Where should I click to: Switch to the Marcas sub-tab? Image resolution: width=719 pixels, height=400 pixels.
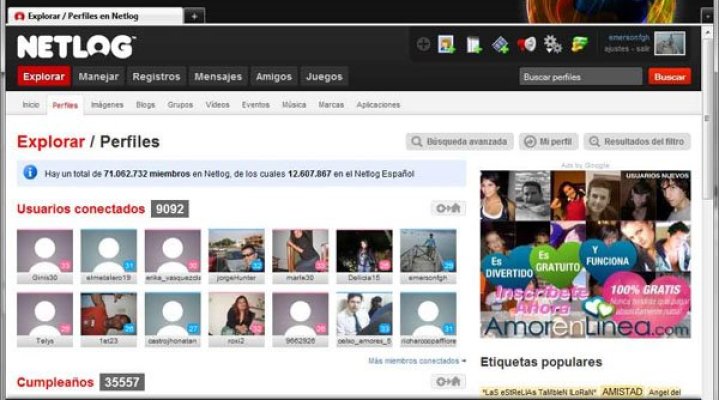331,105
